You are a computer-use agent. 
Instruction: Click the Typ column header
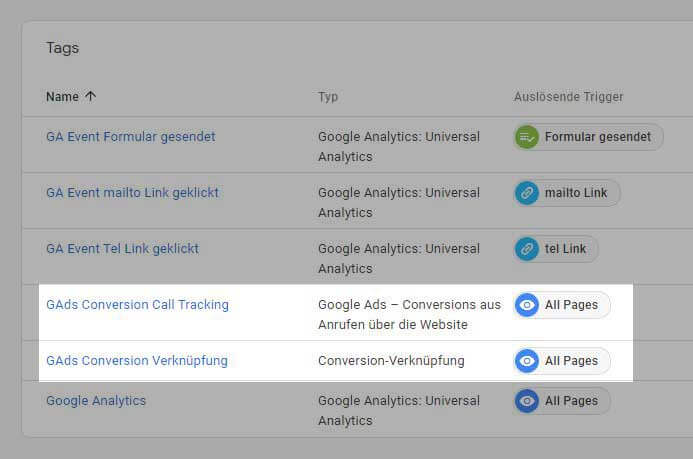pyautogui.click(x=328, y=97)
